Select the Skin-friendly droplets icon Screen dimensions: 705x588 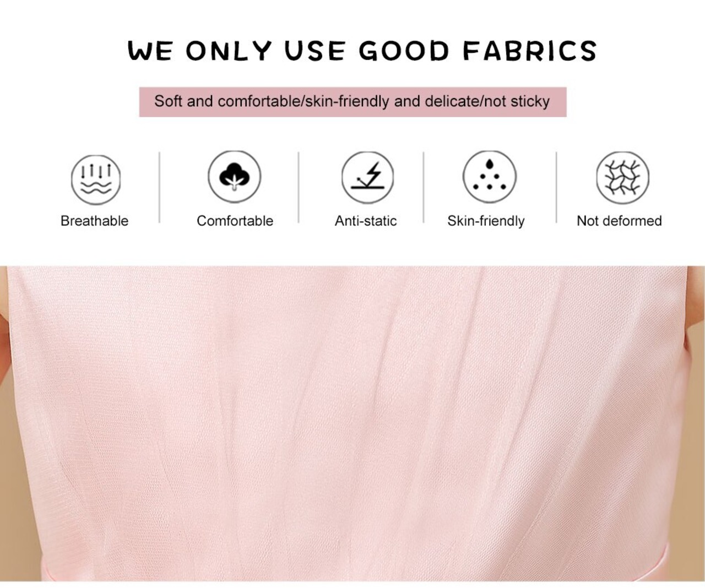pyautogui.click(x=490, y=177)
